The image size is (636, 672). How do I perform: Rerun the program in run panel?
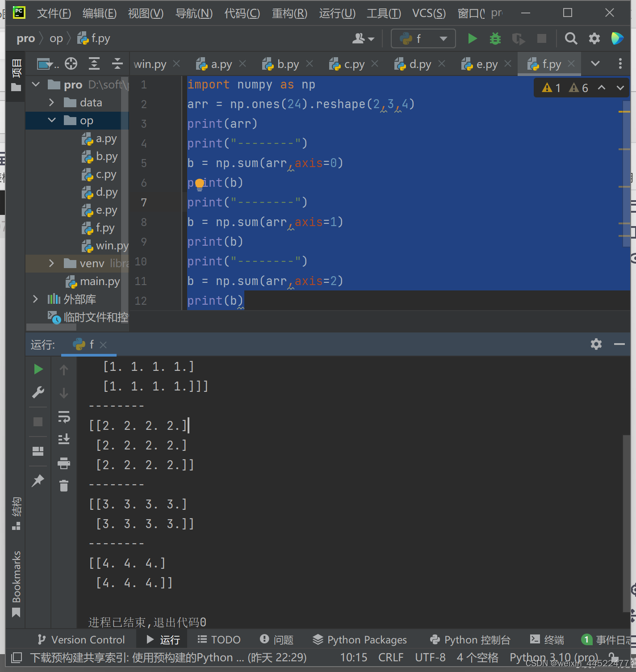pos(38,369)
